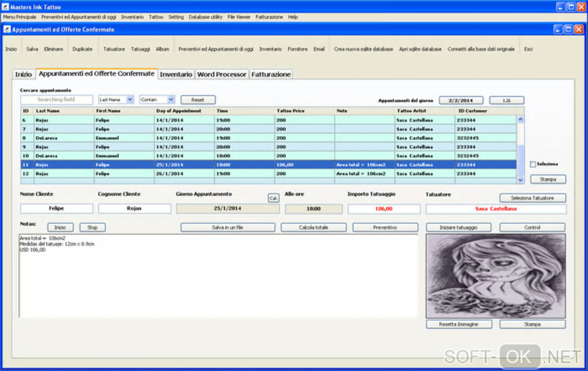Select appointment row with ID 12
The image size is (588, 371).
coord(268,174)
